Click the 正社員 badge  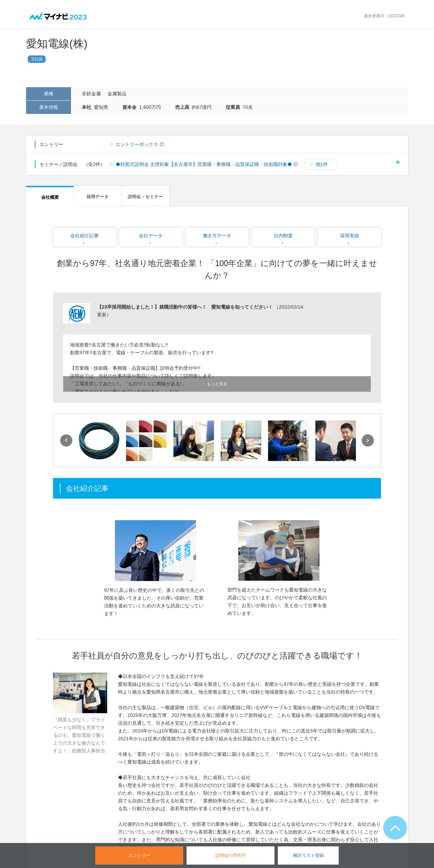(x=37, y=59)
